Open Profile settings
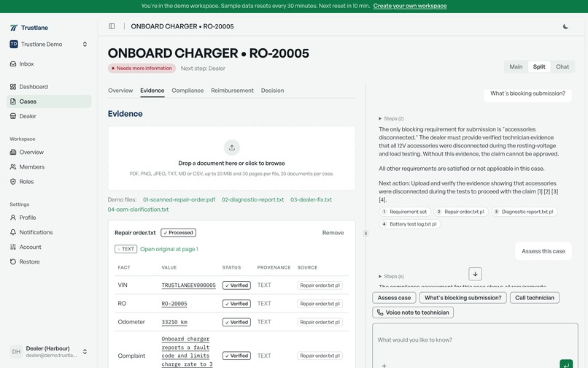This screenshot has height=368, width=588. (x=49, y=218)
